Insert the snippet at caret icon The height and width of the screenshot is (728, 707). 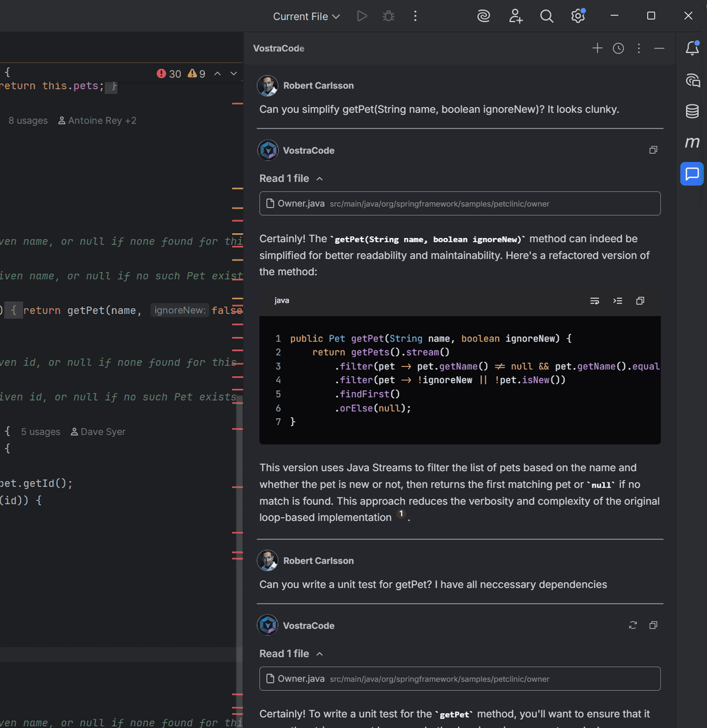(617, 300)
